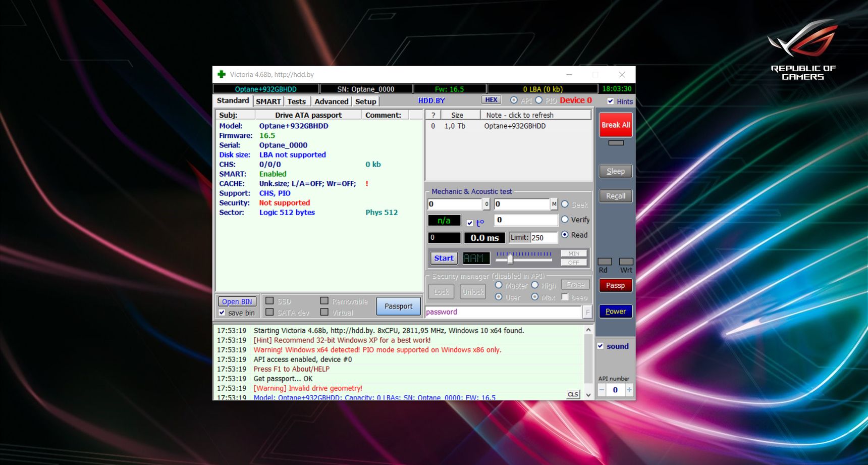This screenshot has width=868, height=465.
Task: Click the M button beside End LBA
Action: click(x=554, y=204)
